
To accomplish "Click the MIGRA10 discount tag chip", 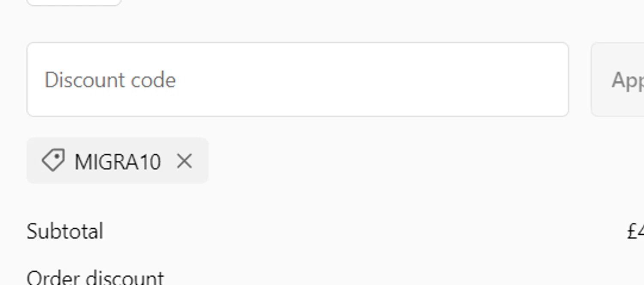I will click(117, 161).
